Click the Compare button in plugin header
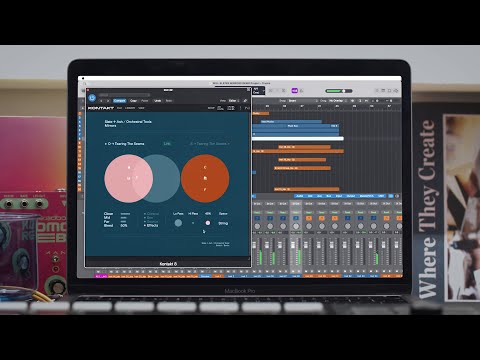Image resolution: width=480 pixels, height=360 pixels. click(x=119, y=101)
